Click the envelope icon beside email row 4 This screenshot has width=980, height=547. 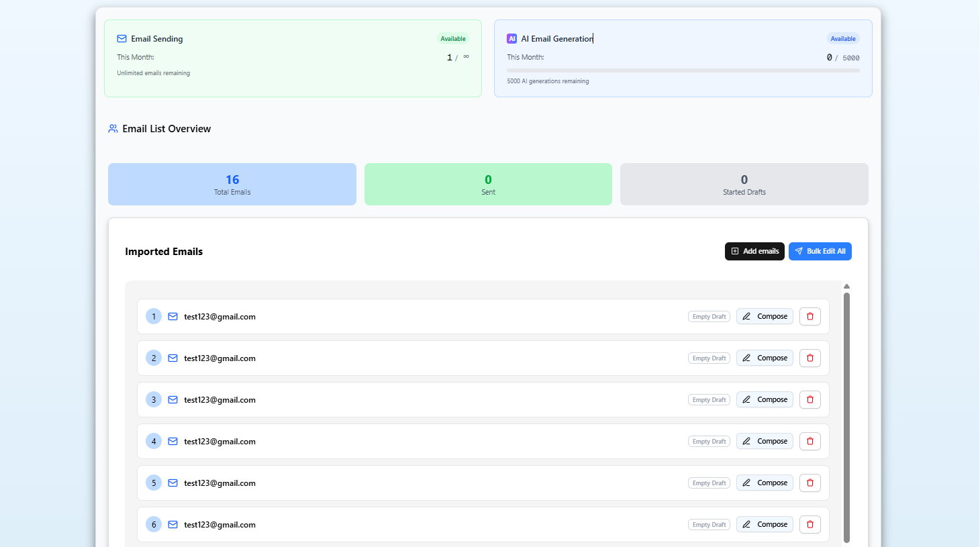[173, 441]
